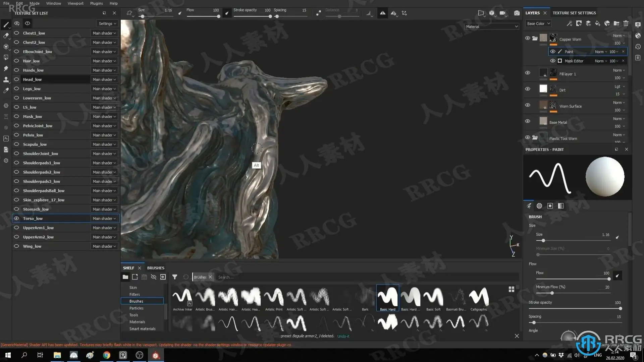Open Main shader dropdown for Torso_low
644x362 pixels.
[104, 219]
